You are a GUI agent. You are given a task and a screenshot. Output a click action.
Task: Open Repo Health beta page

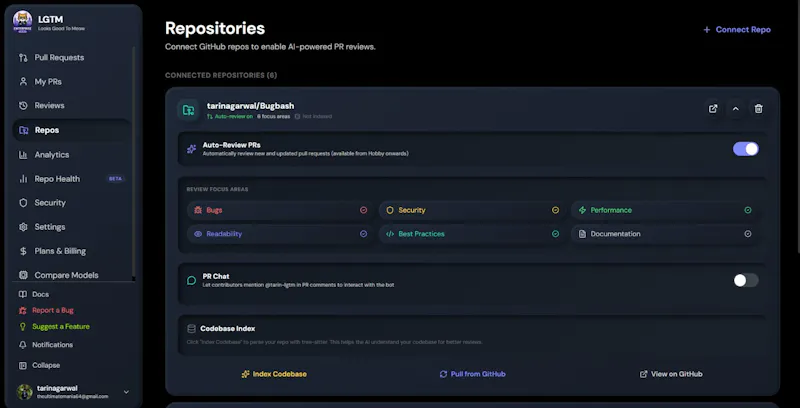71,179
